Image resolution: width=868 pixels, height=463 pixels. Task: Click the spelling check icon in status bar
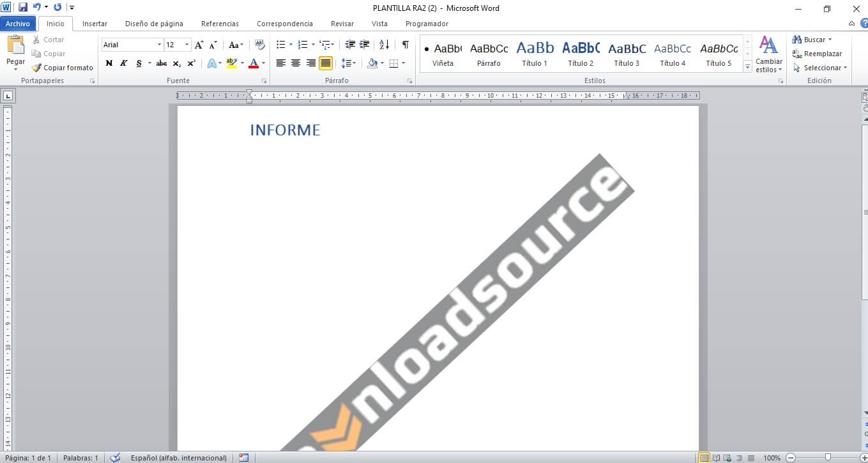[115, 458]
